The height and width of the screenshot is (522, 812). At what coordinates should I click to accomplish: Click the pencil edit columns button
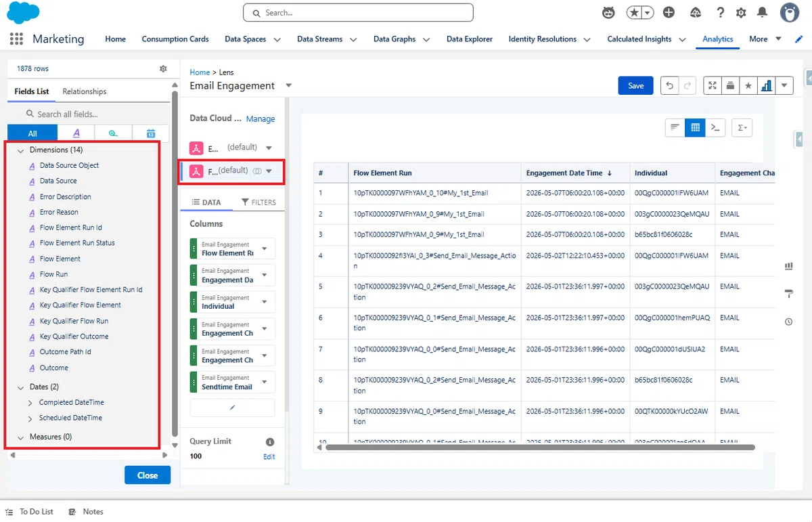click(232, 408)
